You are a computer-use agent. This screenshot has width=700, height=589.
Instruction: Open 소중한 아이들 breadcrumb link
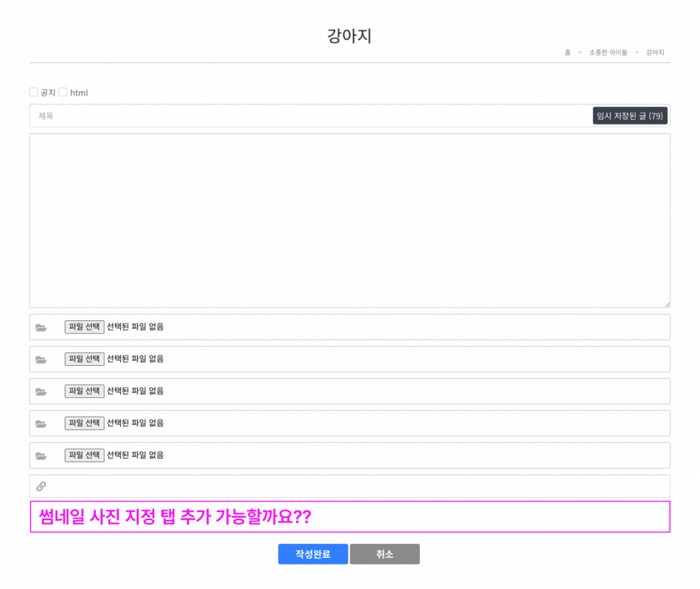[608, 53]
